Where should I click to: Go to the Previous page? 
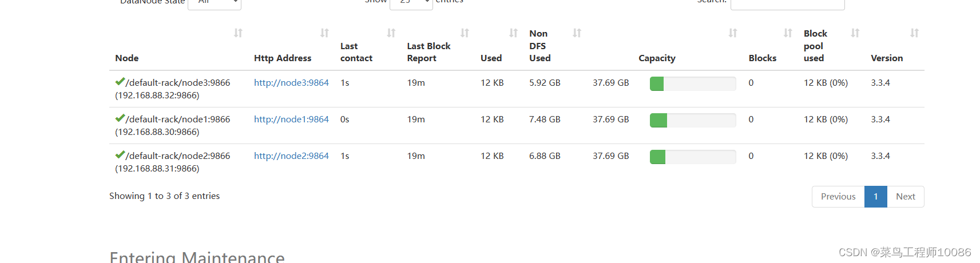click(838, 197)
